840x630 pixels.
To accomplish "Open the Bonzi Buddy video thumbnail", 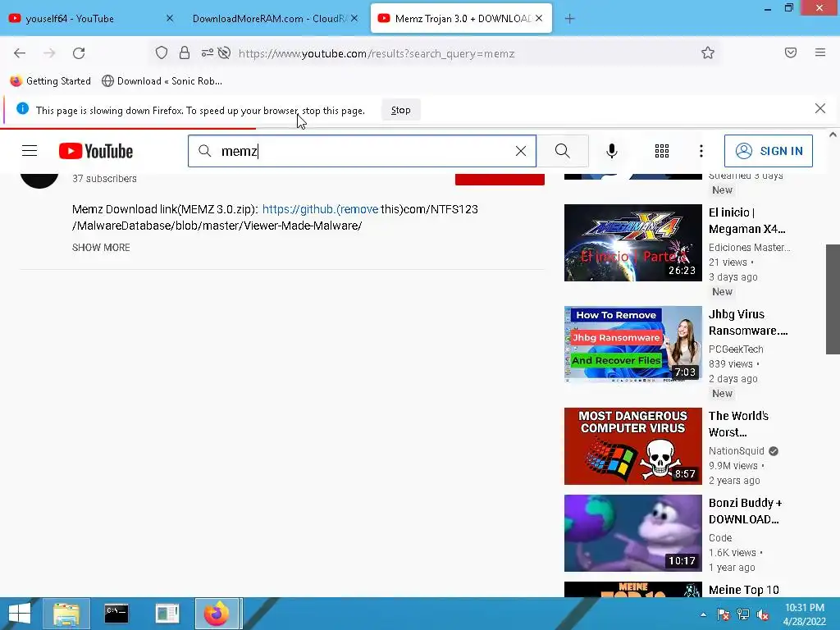I will (x=632, y=533).
